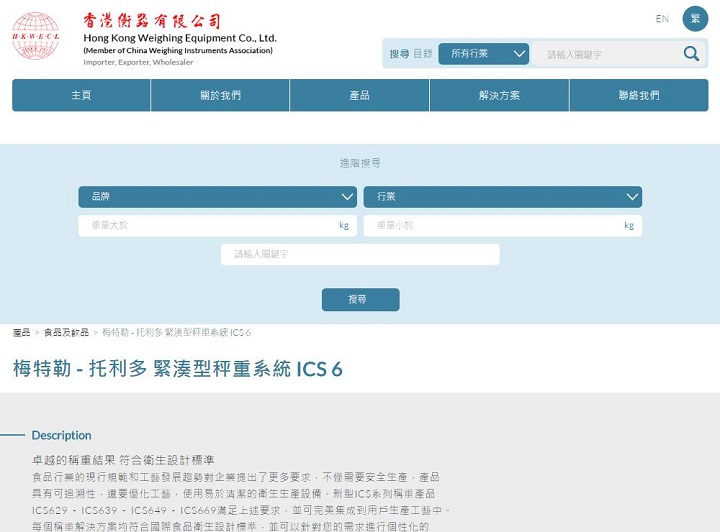Click the 搜尋 label next to 目錄
Screen dimensions: 720x532
(x=399, y=54)
